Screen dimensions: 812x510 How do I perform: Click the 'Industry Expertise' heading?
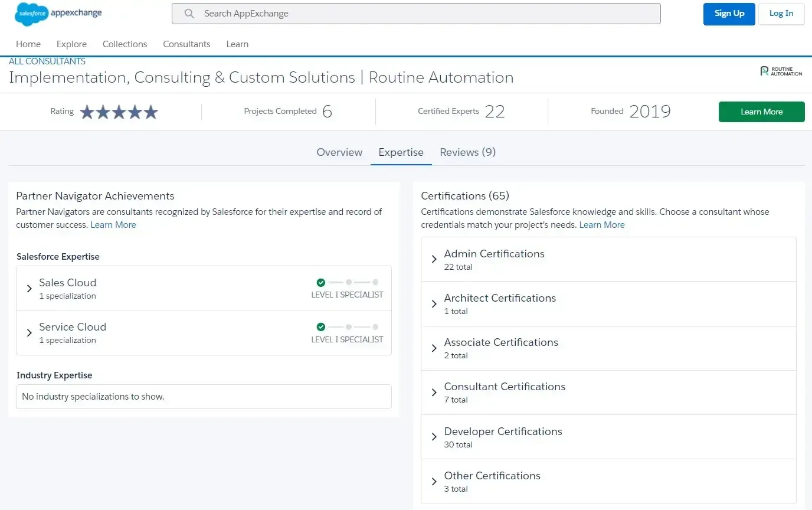point(54,375)
